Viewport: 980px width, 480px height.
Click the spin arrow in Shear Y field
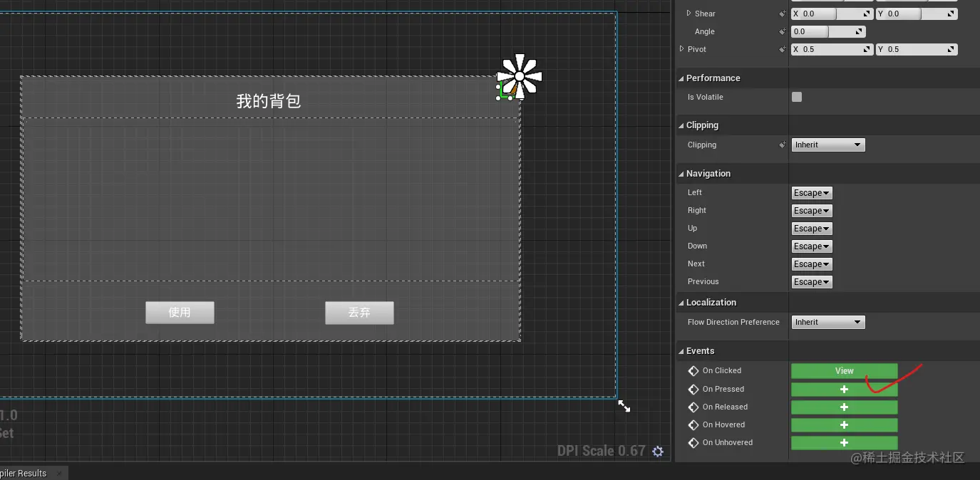[951, 14]
